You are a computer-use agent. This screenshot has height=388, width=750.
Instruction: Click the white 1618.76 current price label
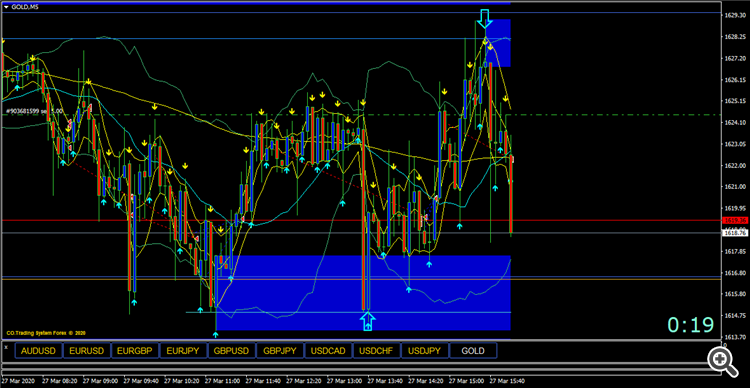click(736, 233)
